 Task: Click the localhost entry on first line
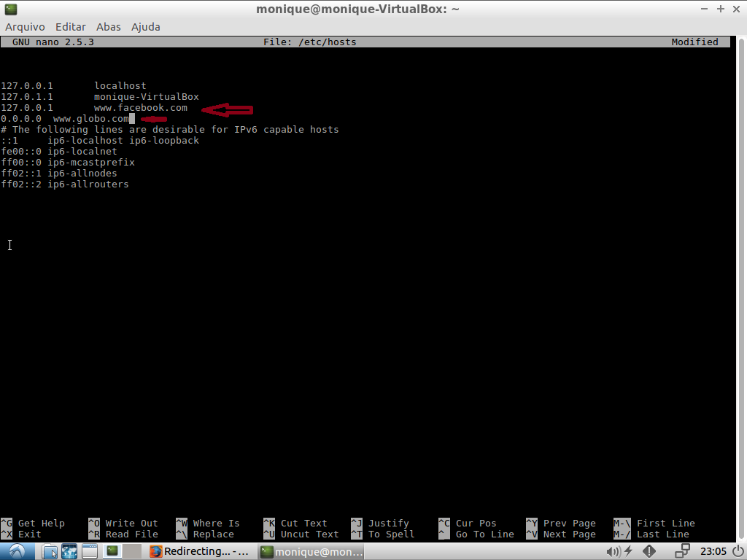[120, 86]
